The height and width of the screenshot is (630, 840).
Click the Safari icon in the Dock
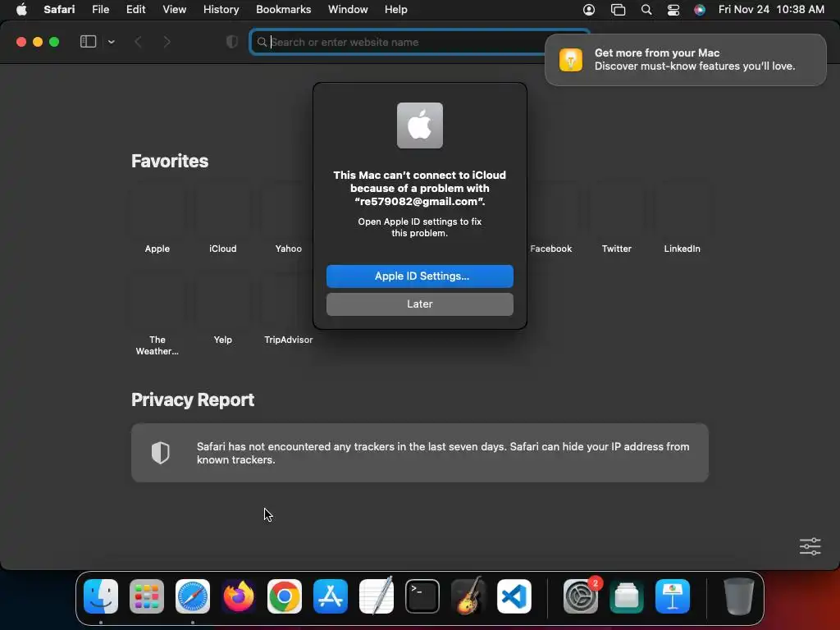[193, 596]
